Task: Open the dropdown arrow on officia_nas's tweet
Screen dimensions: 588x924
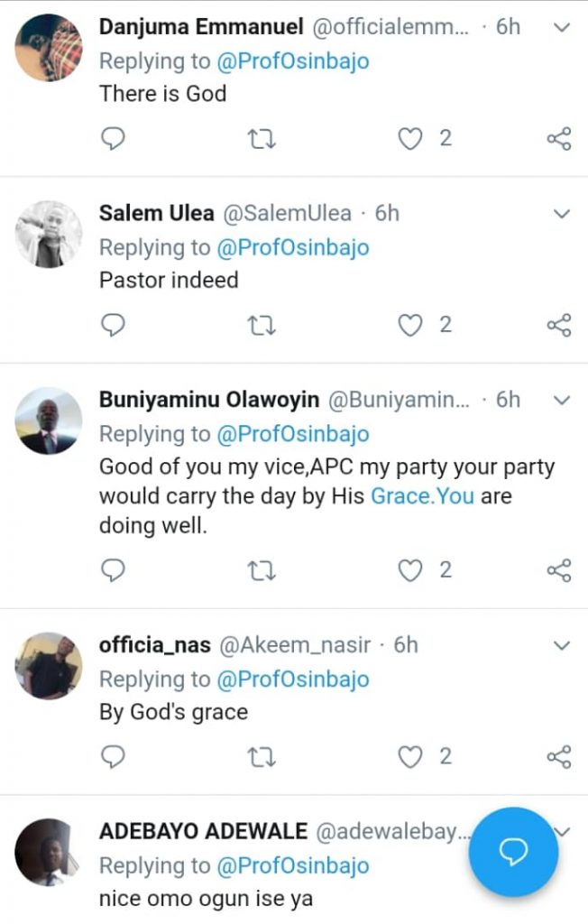Action: (562, 645)
